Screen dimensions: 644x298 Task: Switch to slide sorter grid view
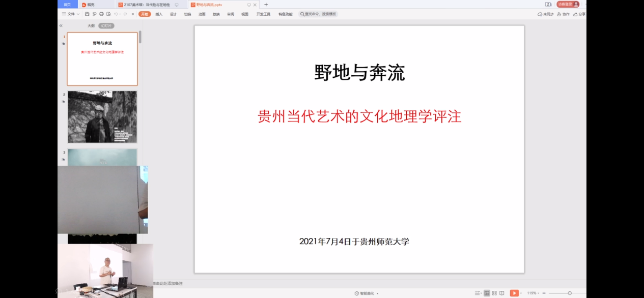[494, 293]
